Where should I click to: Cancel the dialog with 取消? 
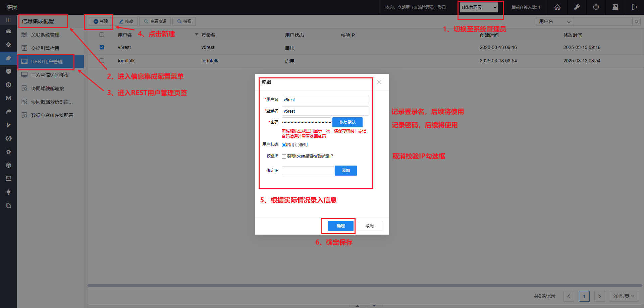point(370,226)
